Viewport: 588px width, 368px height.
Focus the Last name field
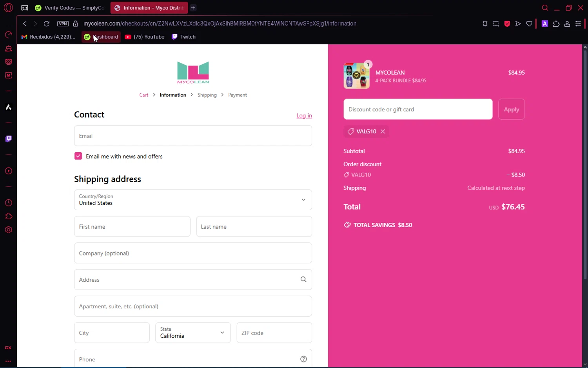click(254, 226)
